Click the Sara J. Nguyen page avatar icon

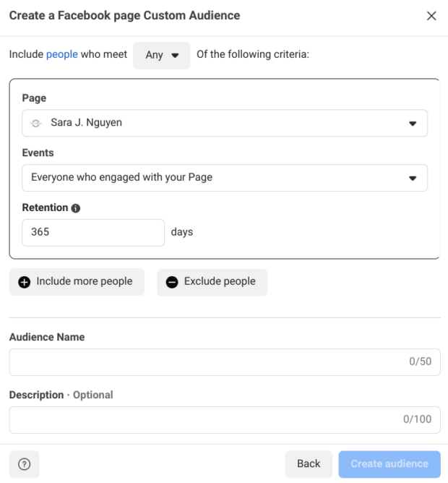(x=36, y=124)
